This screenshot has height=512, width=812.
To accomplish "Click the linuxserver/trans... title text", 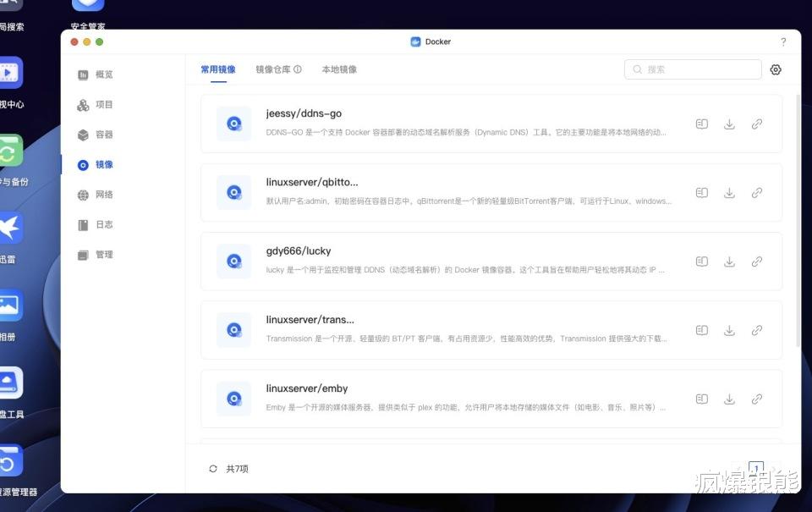I will (x=310, y=320).
